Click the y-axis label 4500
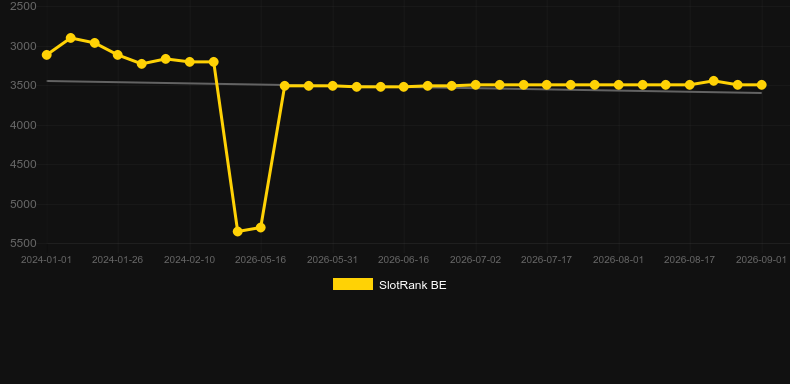 [x=23, y=164]
